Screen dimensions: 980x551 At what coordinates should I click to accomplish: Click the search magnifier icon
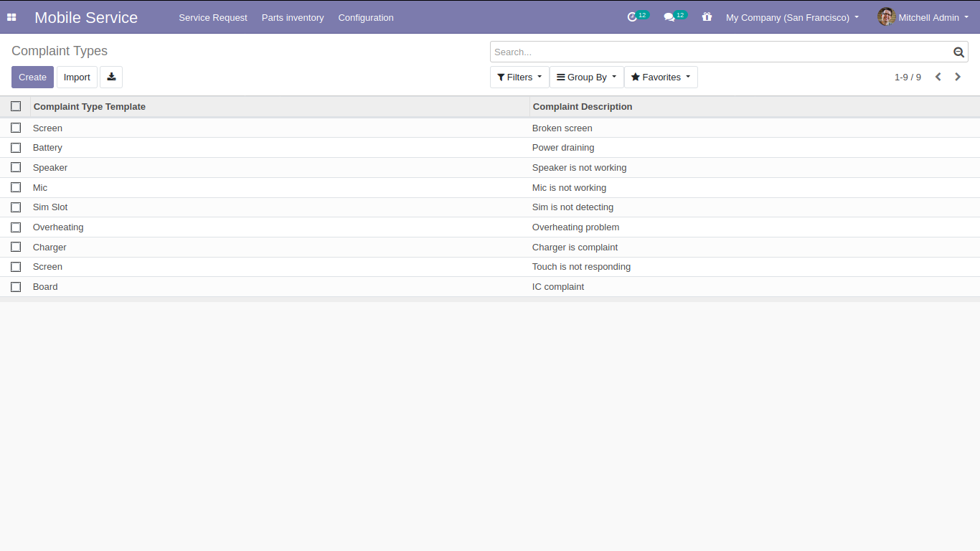[958, 52]
